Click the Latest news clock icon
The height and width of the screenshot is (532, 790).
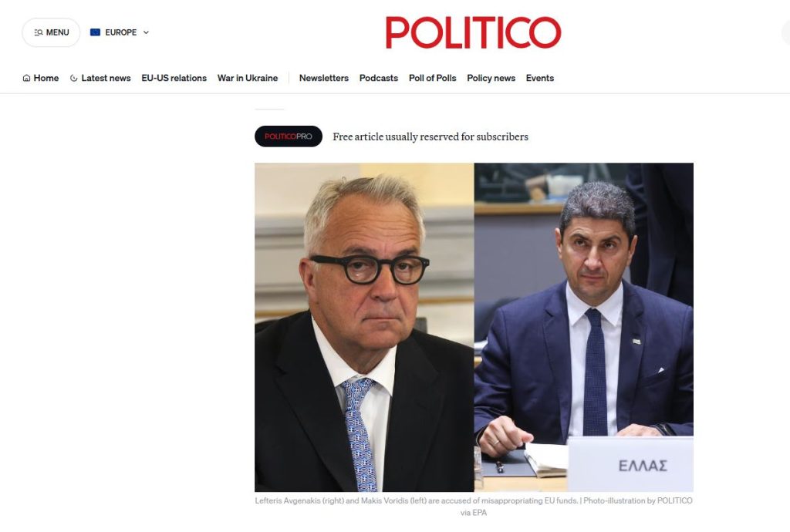[x=73, y=78]
